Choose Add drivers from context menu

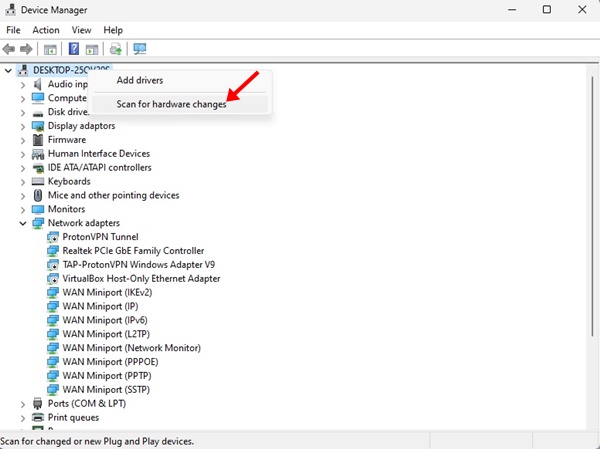click(x=140, y=80)
